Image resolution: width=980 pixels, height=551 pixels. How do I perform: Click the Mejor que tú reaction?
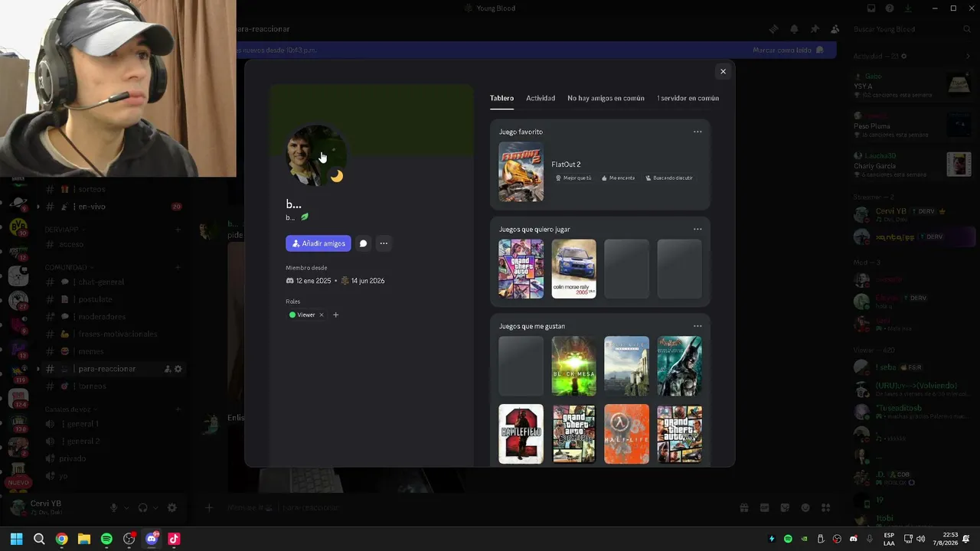click(x=573, y=178)
